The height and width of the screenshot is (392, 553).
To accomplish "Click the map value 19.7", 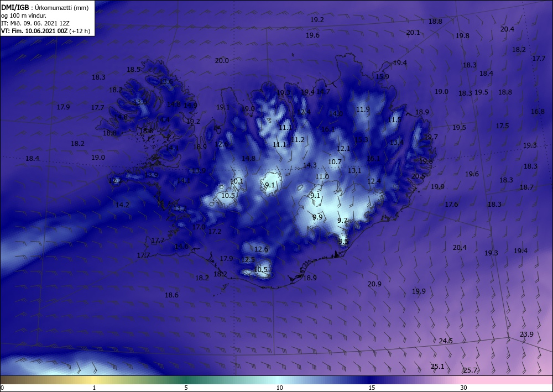I will pos(431,137).
